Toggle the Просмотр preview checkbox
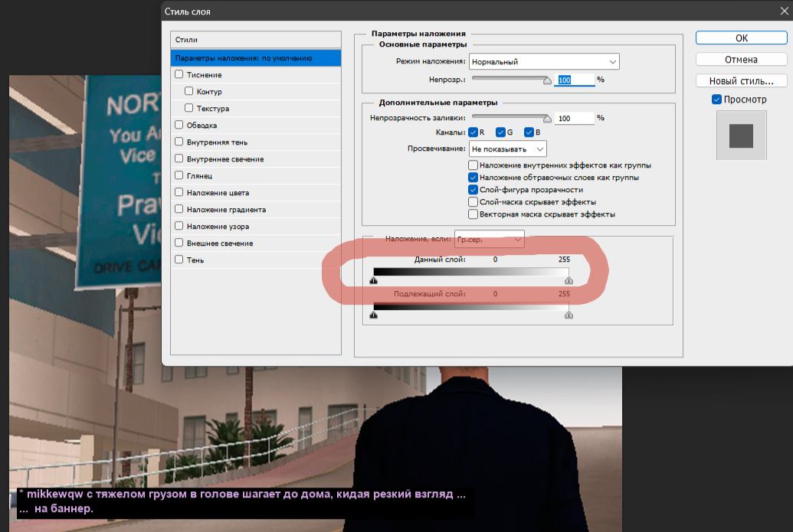Viewport: 793px width, 532px height. pos(716,100)
